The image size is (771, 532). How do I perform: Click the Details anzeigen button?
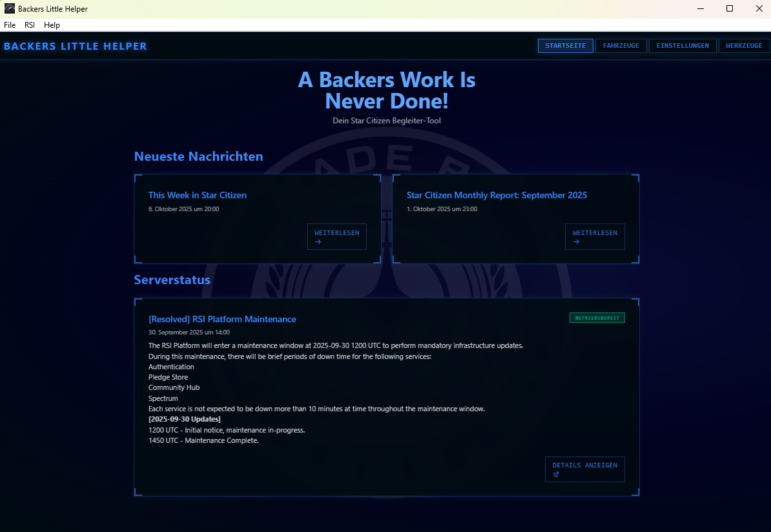click(x=584, y=469)
